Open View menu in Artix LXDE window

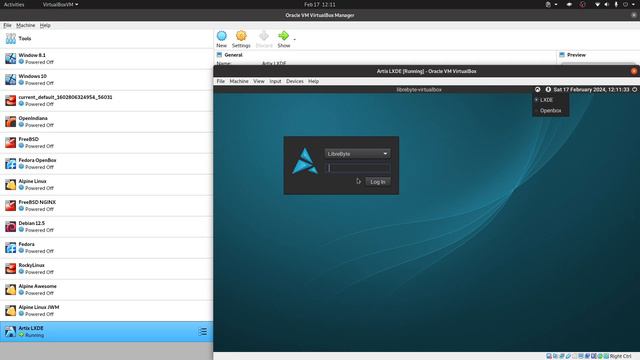tap(259, 81)
